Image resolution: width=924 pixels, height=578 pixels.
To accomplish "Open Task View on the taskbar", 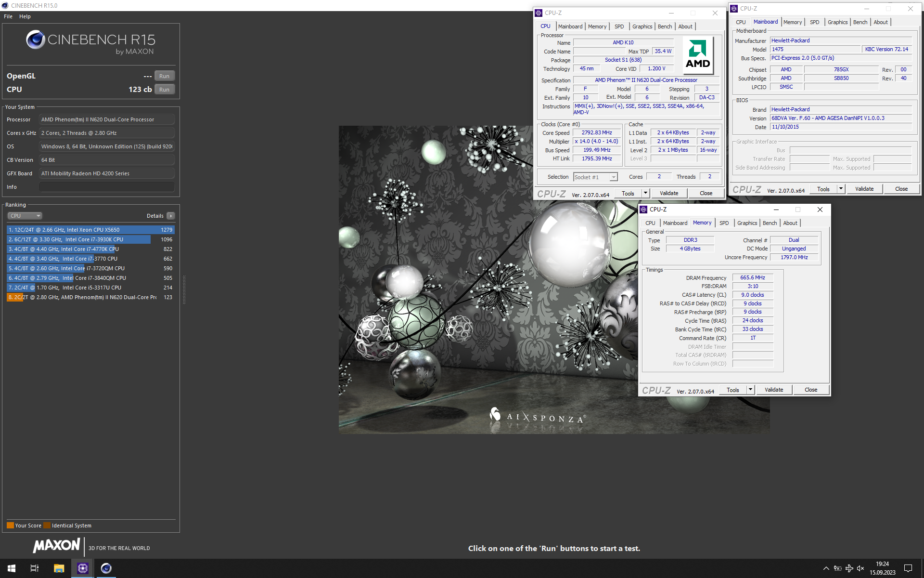I will coord(35,568).
